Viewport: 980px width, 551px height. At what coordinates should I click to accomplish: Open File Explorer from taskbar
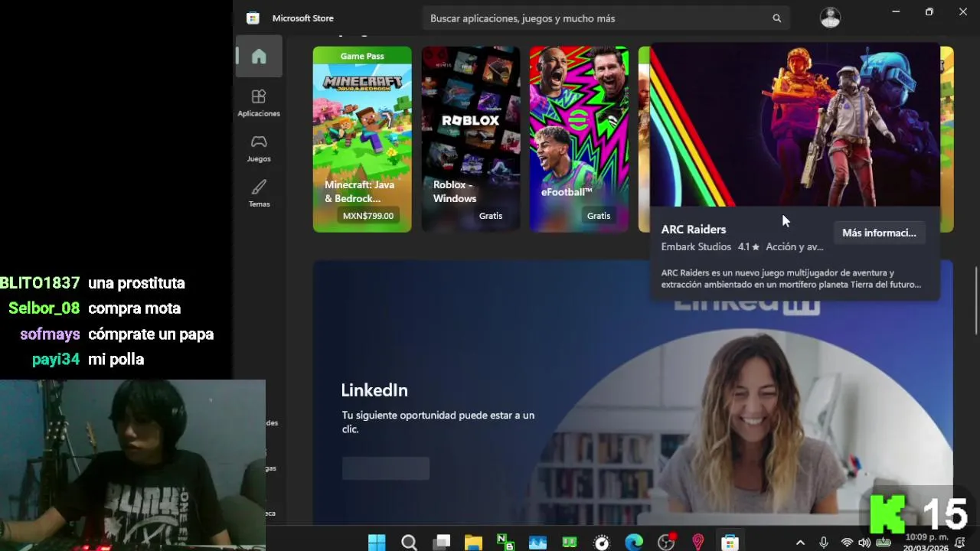pyautogui.click(x=473, y=543)
